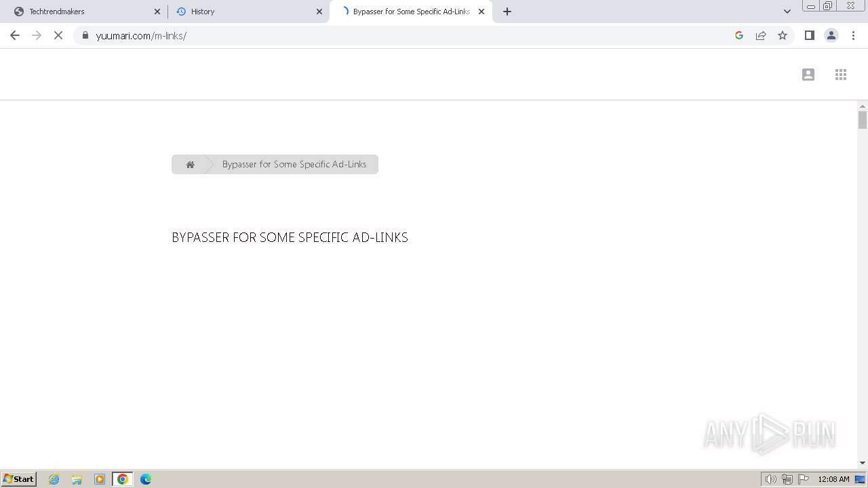Screen dimensions: 868x488
Task: Open the Chrome three-dot menu
Action: [853, 35]
